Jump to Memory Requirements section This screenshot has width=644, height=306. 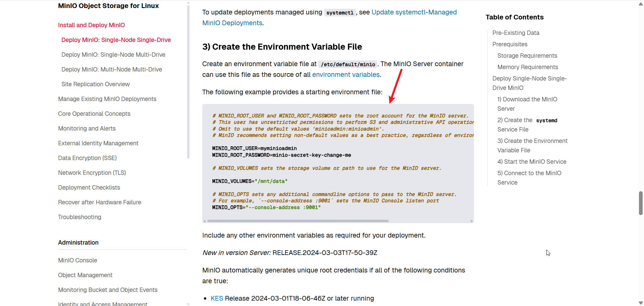(x=528, y=67)
